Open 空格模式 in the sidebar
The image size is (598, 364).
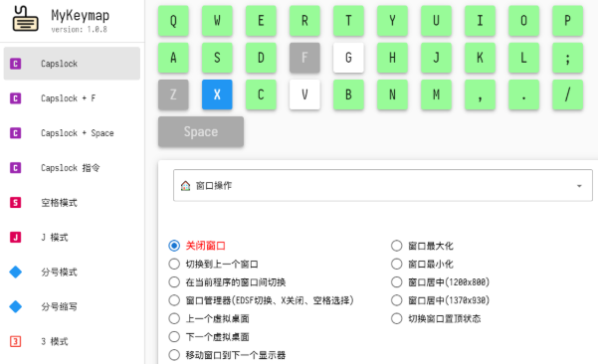[72, 203]
